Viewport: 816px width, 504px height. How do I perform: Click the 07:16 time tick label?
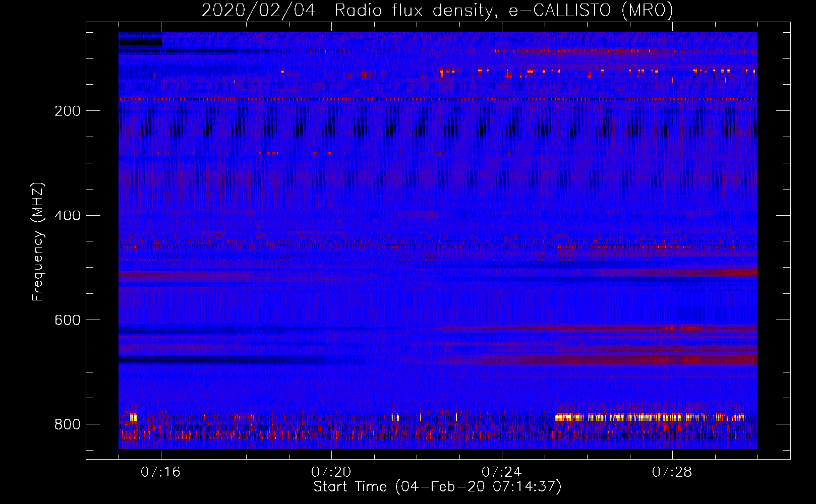tap(161, 472)
